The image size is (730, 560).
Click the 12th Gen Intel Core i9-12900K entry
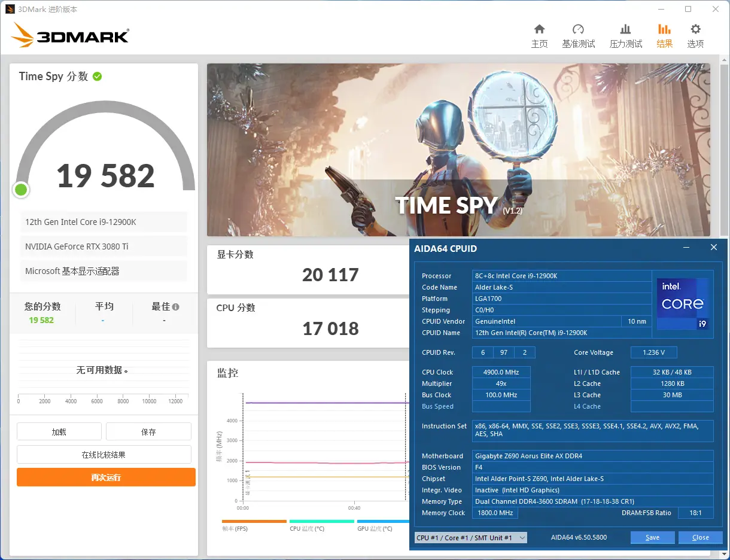(x=104, y=222)
